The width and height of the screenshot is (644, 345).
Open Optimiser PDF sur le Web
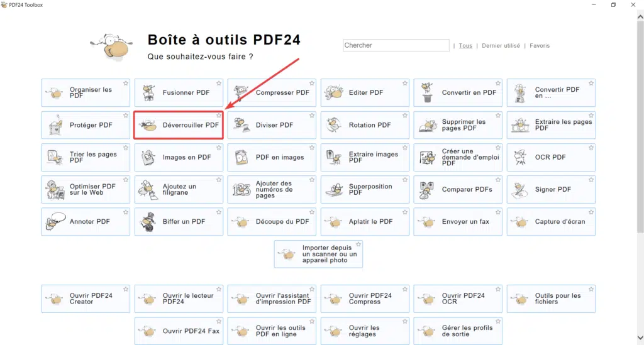tap(86, 190)
